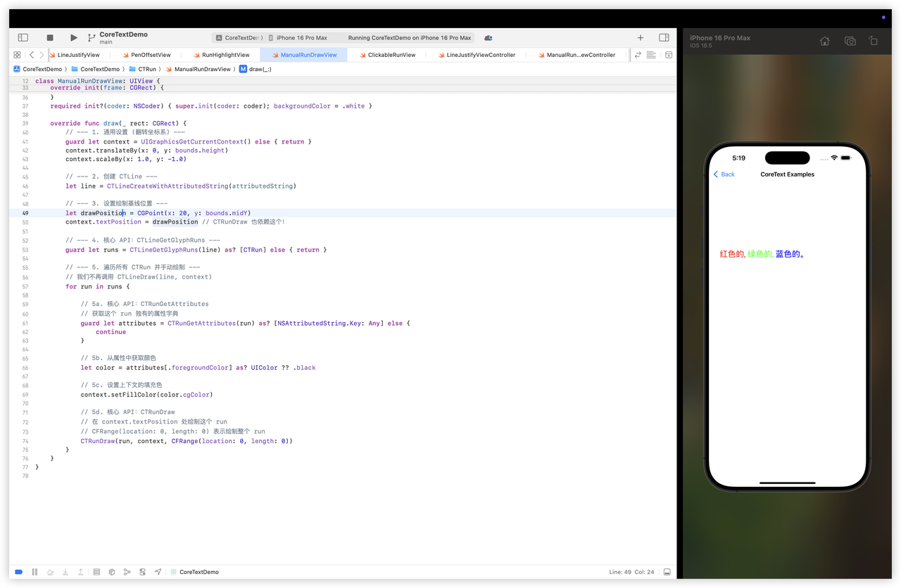Switch to the PenOffsetView tab

coord(146,55)
